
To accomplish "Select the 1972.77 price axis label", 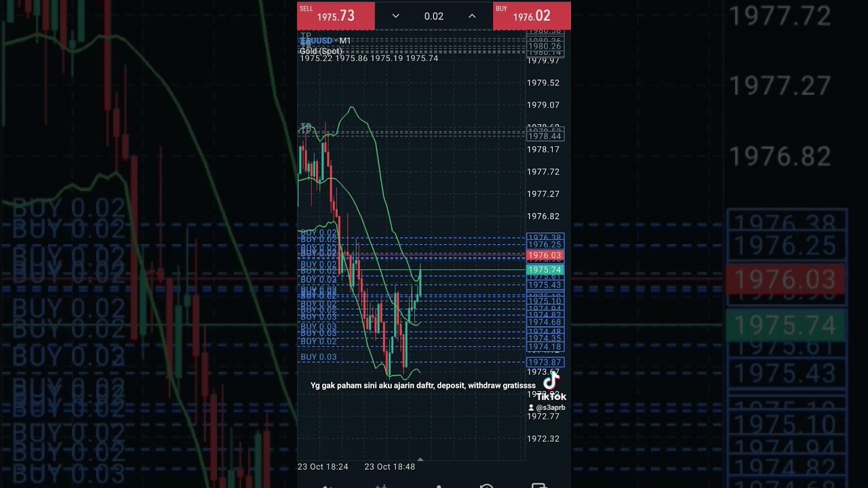I will coord(543,416).
